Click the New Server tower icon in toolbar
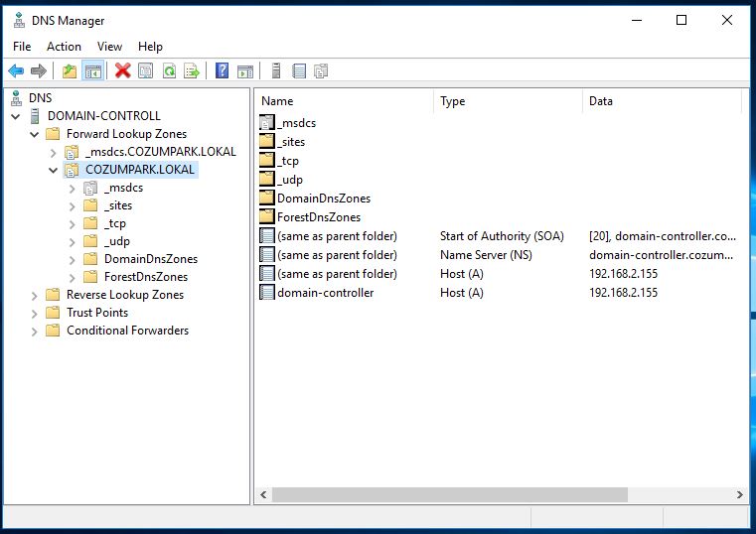 click(x=276, y=71)
